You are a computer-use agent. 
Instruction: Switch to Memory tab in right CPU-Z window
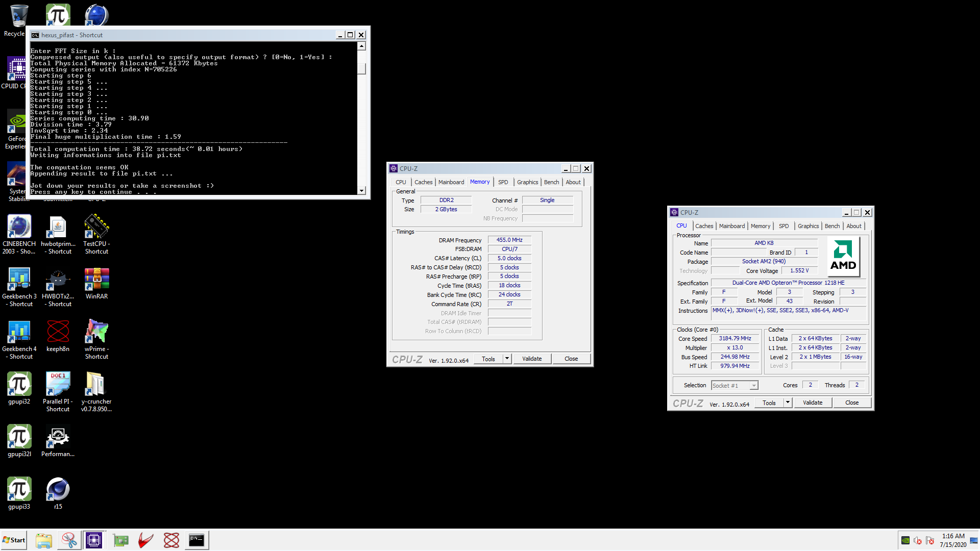tap(760, 226)
